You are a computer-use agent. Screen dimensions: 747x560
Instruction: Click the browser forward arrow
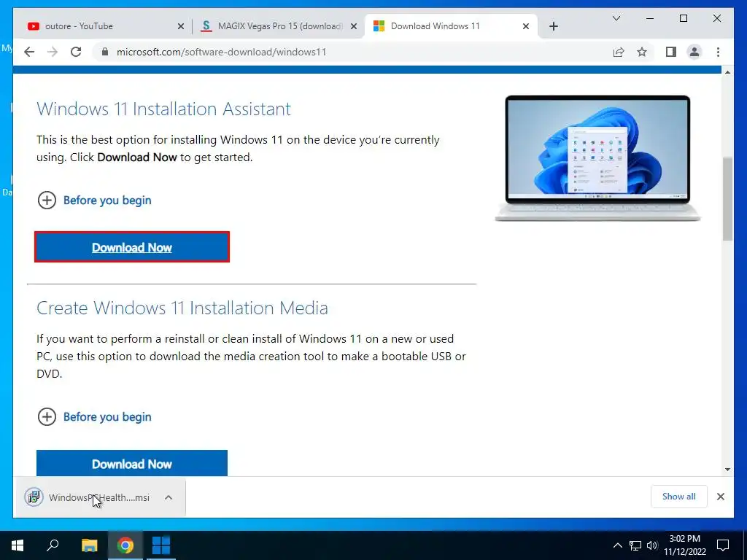click(x=53, y=52)
